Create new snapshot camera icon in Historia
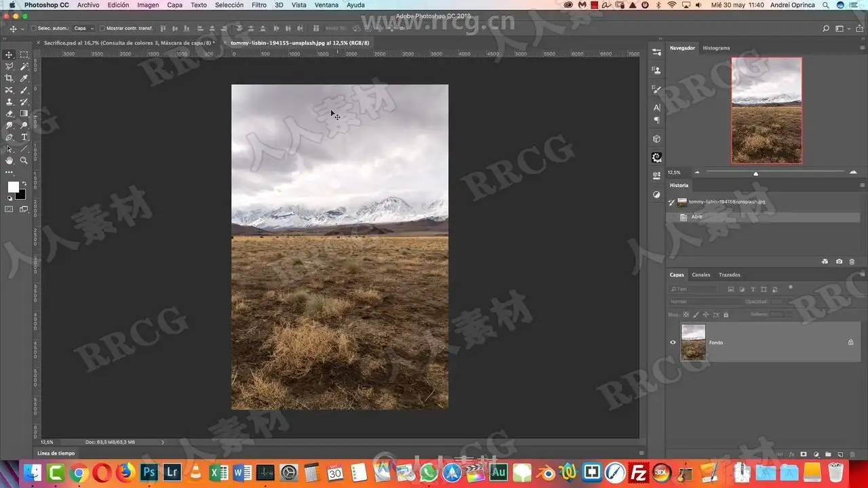The image size is (868, 488). (839, 262)
